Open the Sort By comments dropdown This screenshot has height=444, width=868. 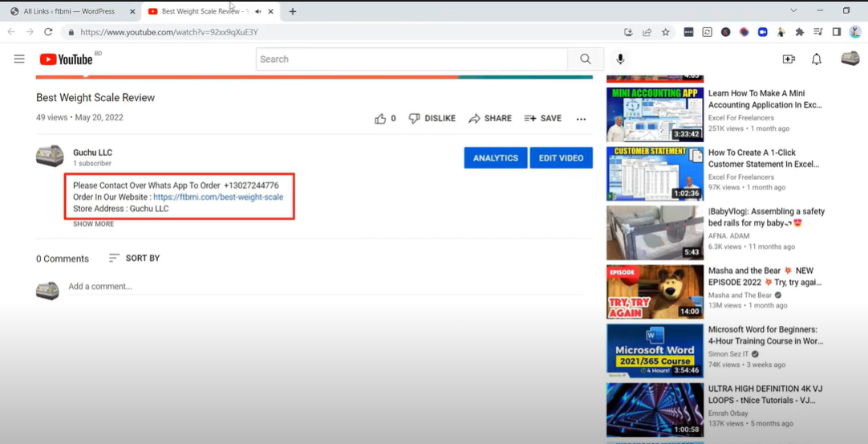pyautogui.click(x=134, y=258)
